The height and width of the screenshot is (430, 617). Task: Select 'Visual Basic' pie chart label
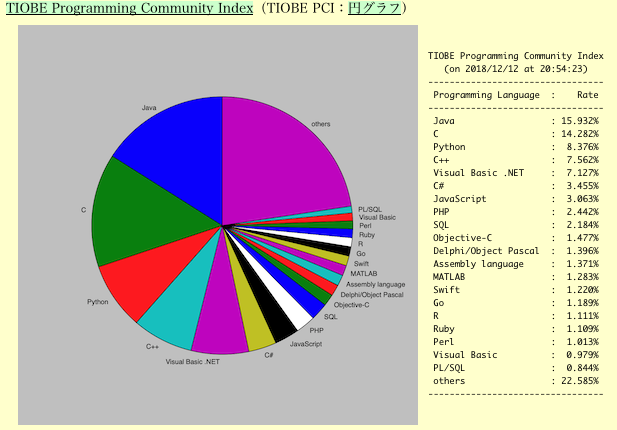[377, 217]
